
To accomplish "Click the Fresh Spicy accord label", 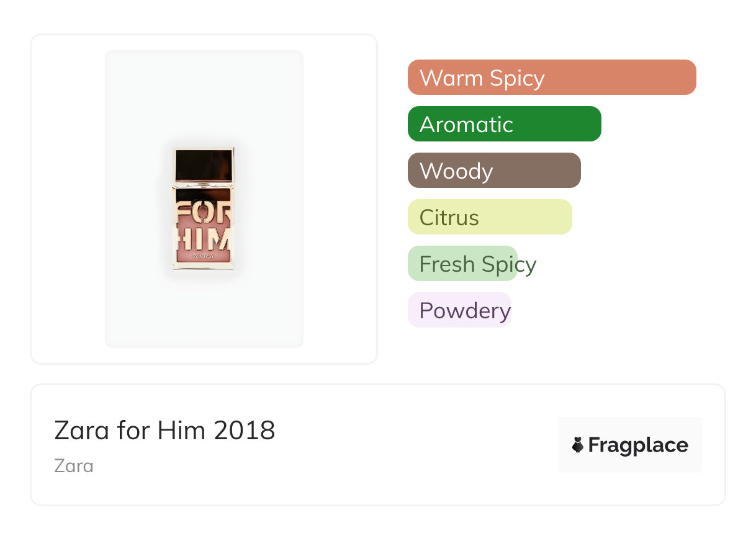I will pos(477,264).
